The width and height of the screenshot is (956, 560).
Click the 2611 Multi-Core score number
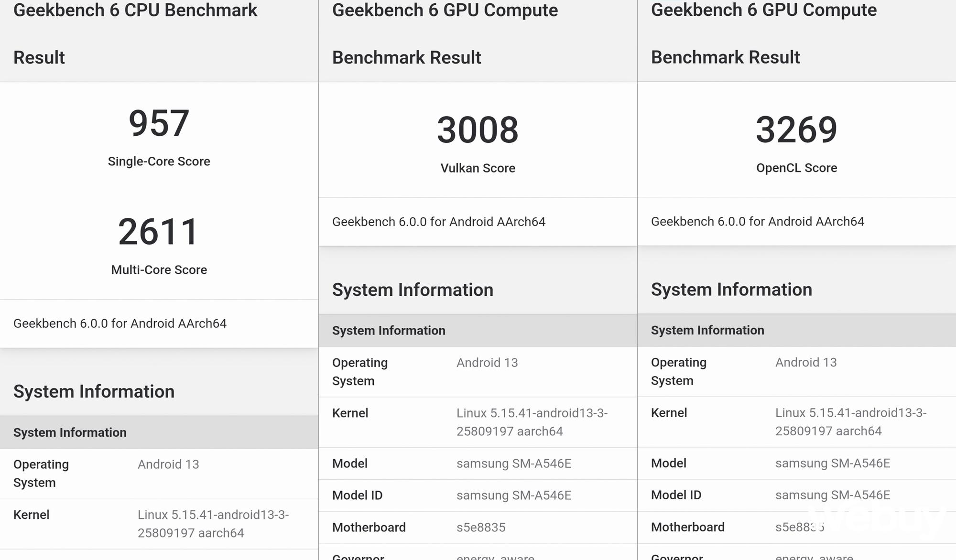point(159,232)
